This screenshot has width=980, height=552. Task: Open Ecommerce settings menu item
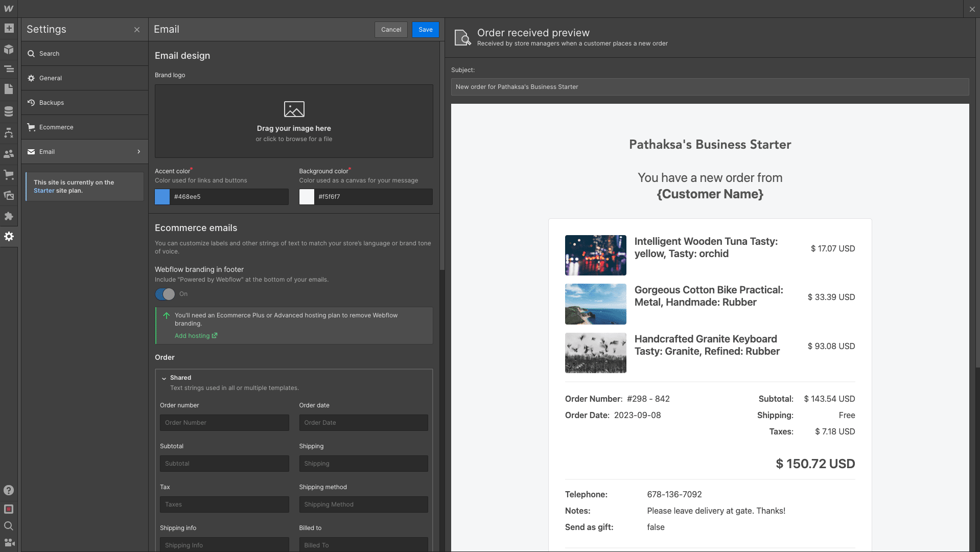56,127
